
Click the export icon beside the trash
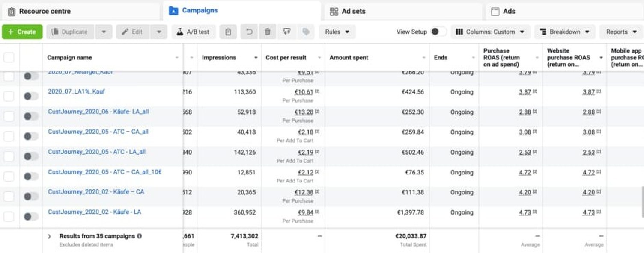pos(287,32)
